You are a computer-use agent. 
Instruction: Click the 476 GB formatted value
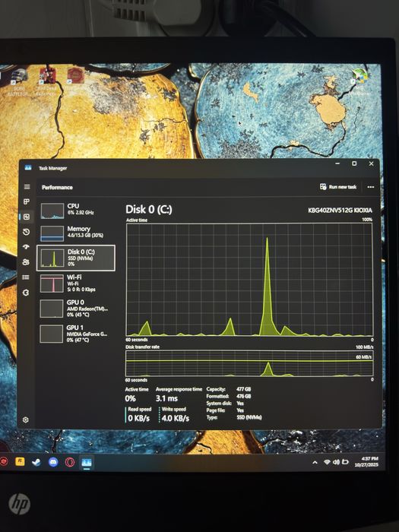[244, 396]
